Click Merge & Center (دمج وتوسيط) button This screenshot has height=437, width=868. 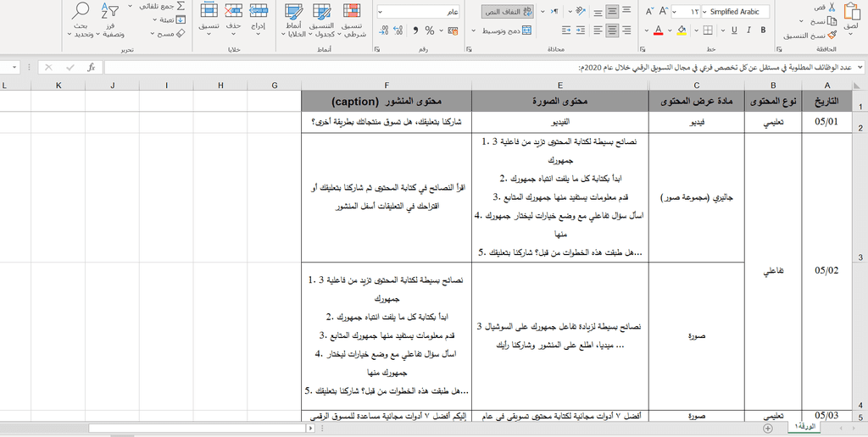coord(508,30)
